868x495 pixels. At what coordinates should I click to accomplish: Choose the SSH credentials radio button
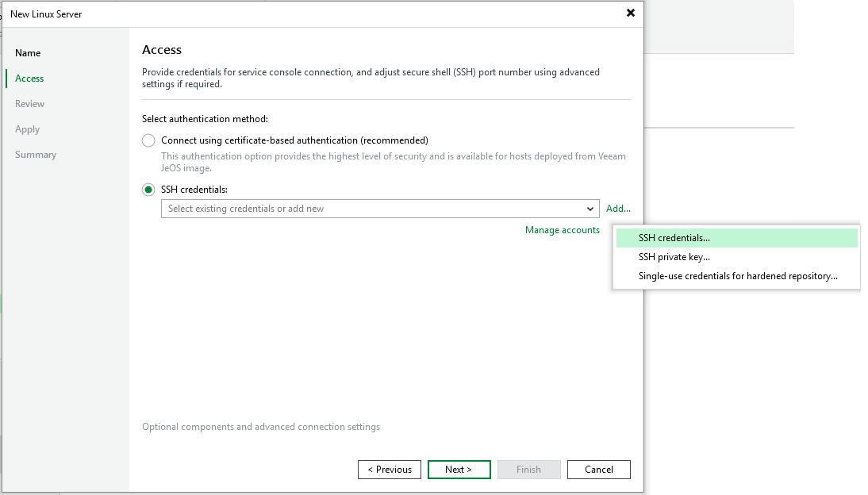coord(148,190)
